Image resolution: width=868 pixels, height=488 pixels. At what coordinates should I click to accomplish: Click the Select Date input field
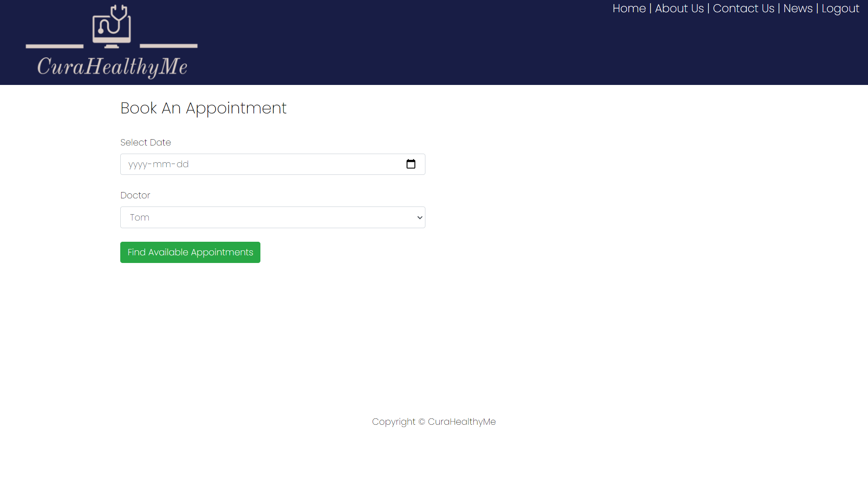[273, 164]
